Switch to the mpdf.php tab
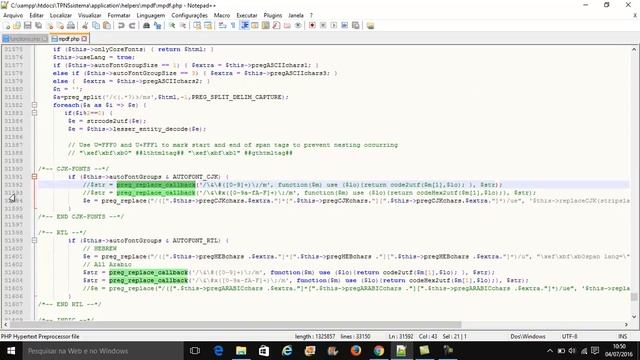 [69, 39]
